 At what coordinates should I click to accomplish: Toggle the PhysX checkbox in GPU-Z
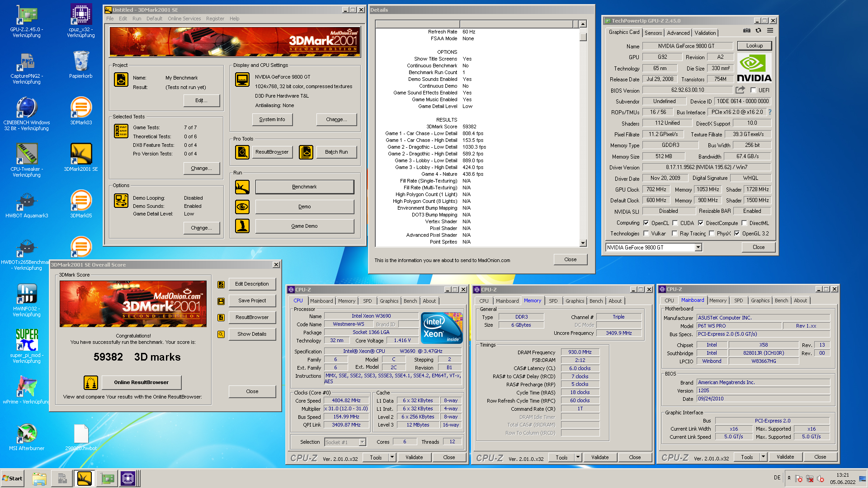click(x=712, y=234)
